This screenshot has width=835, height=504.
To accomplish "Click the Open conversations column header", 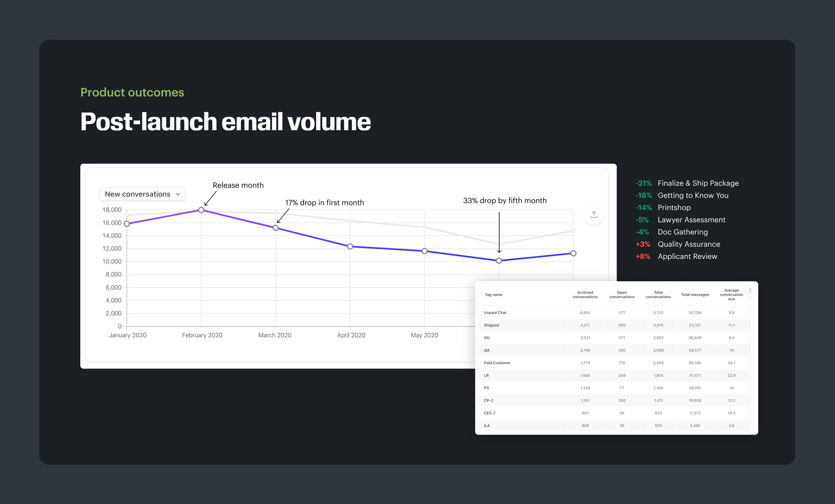I will click(622, 295).
